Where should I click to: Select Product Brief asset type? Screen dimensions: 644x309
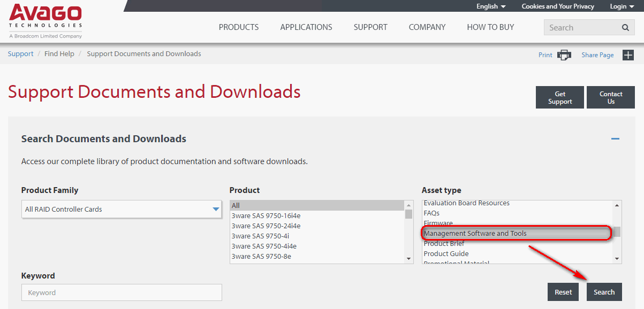tap(518, 243)
